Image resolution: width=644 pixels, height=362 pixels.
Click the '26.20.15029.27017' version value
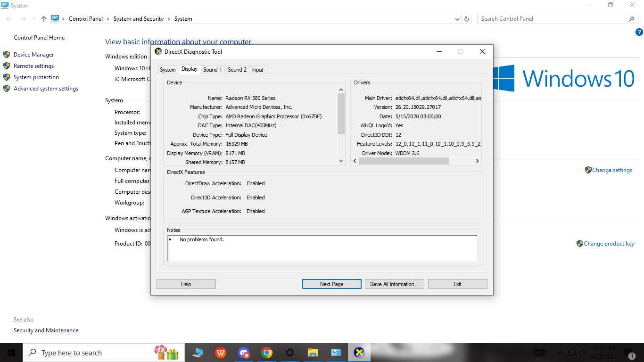click(418, 107)
